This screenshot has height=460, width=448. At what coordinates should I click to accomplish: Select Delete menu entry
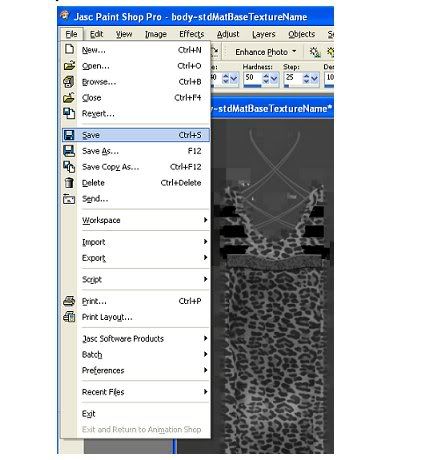(136, 183)
